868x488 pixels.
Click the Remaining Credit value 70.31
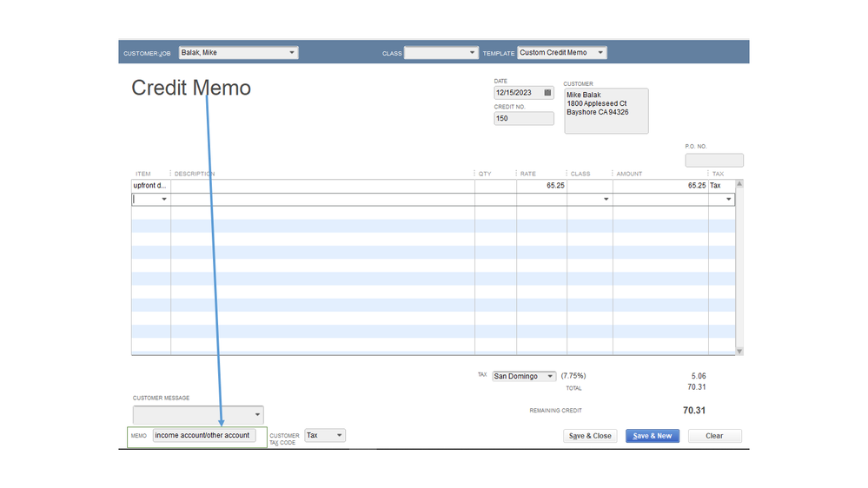click(694, 411)
